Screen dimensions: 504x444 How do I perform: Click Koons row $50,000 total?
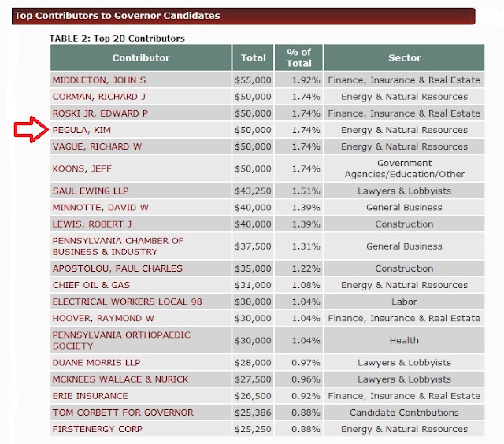pyautogui.click(x=253, y=168)
